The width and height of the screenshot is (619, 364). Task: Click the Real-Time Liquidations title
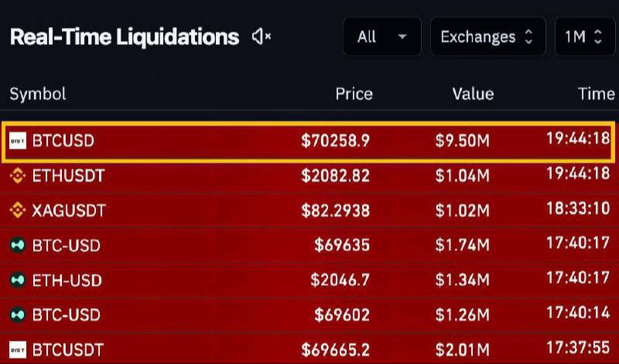click(124, 36)
